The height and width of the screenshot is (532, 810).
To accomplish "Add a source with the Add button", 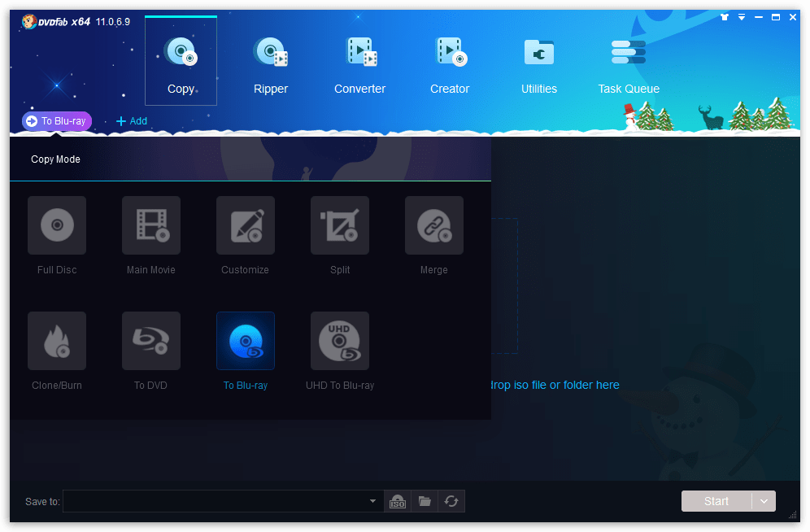I will click(x=132, y=121).
